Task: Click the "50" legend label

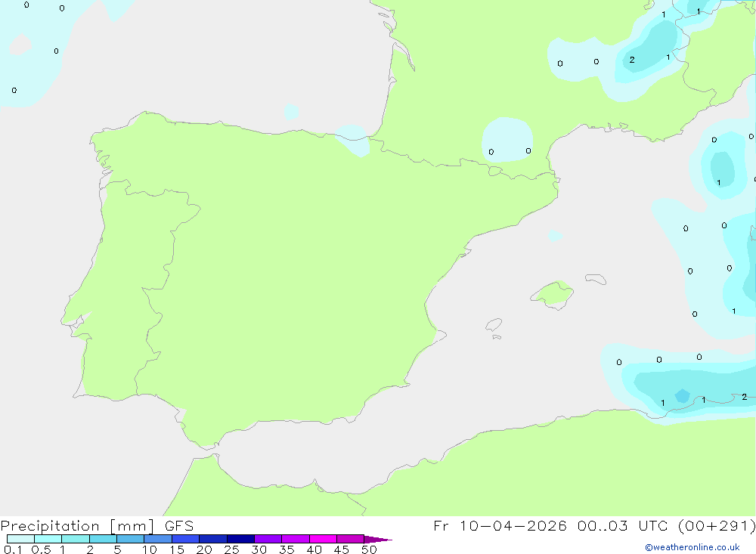Action: click(x=369, y=549)
